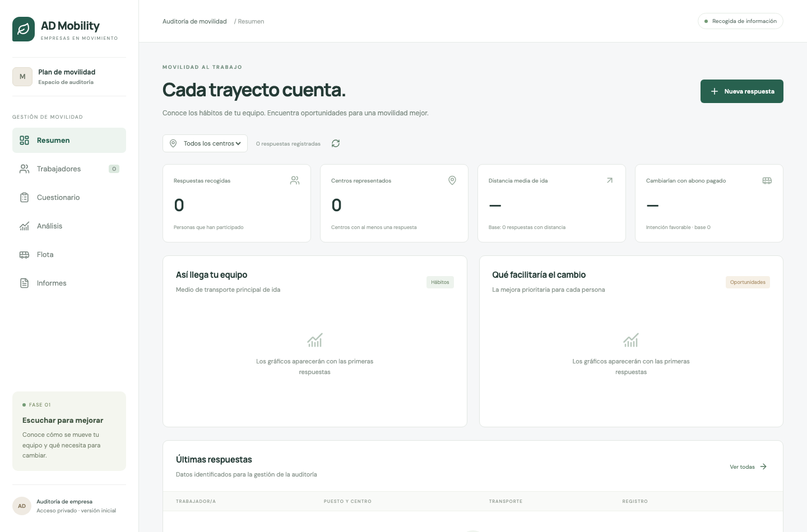
Task: Click the Oportunidades tag
Action: 748,282
